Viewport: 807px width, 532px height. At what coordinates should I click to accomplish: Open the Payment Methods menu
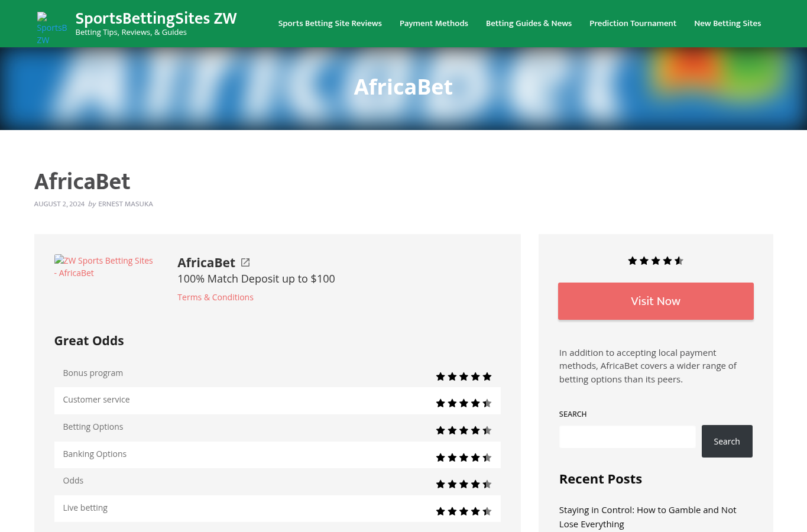point(434,24)
